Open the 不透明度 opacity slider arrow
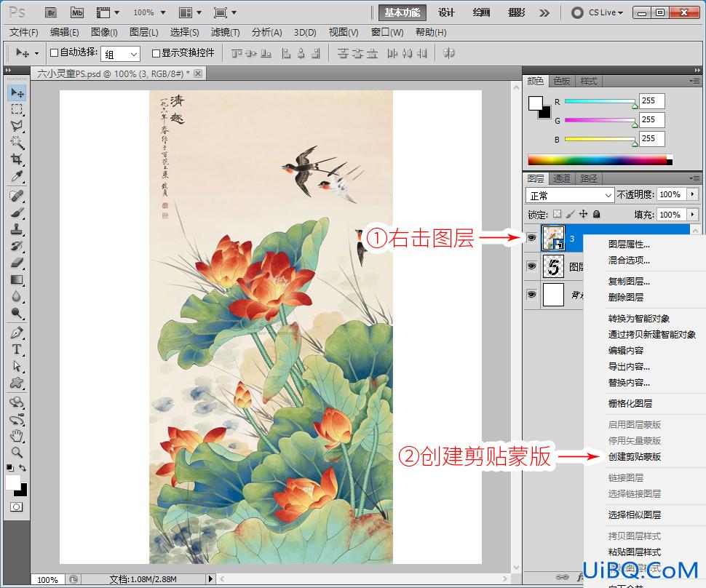Viewport: 706px width, 588px height. click(692, 194)
